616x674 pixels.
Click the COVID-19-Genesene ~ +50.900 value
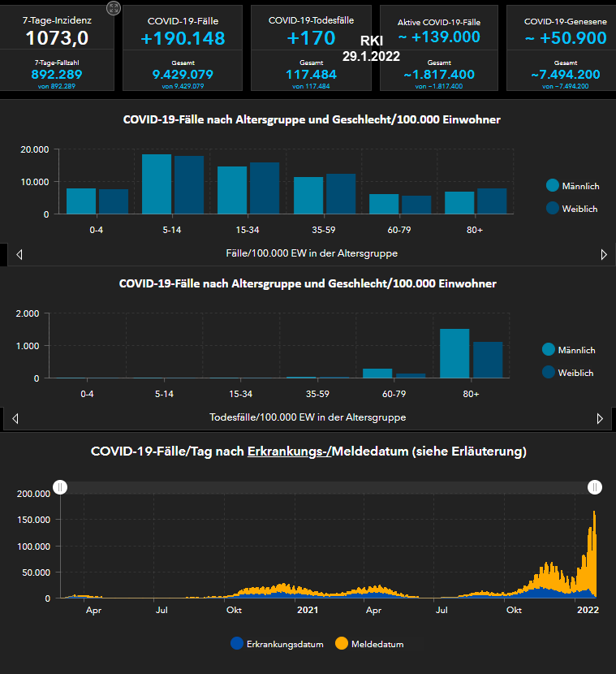coord(566,38)
